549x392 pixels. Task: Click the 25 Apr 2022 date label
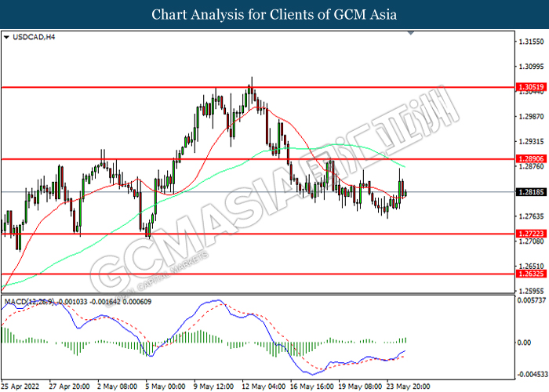tap(20, 387)
